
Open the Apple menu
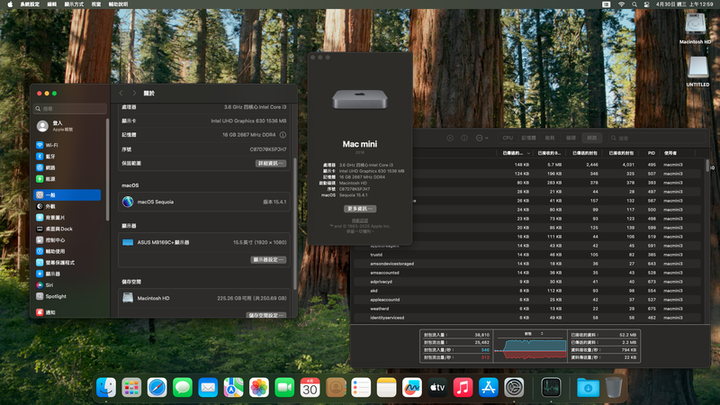coord(10,4)
